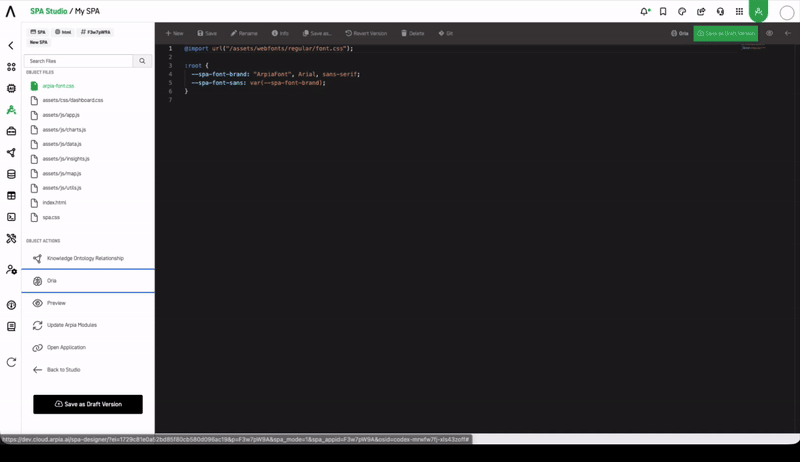The height and width of the screenshot is (462, 800).
Task: Open the crossed tools icon in left rail
Action: coord(11,238)
